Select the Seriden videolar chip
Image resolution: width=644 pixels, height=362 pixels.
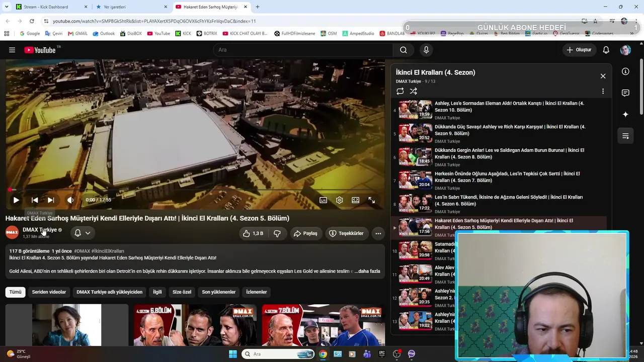[x=49, y=292]
